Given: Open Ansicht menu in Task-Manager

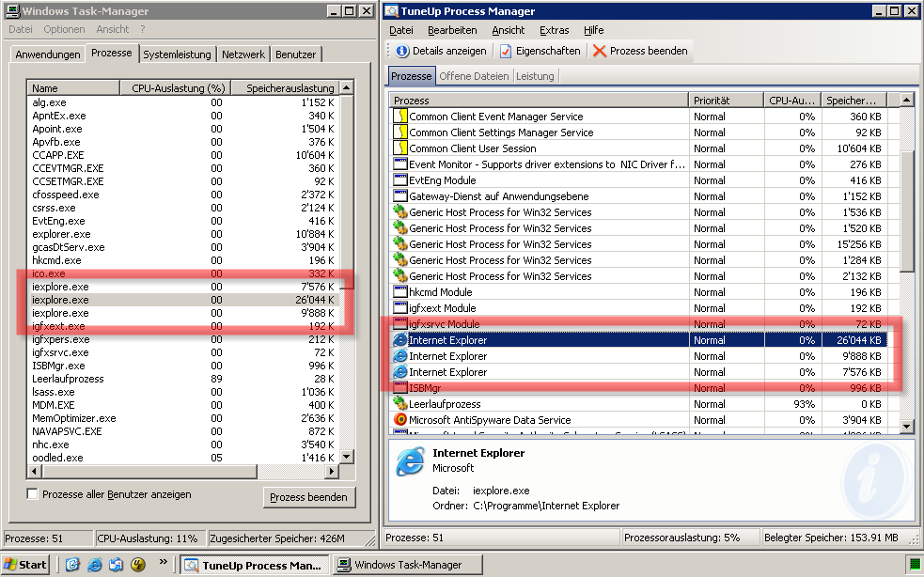Looking at the screenshot, I should [112, 29].
